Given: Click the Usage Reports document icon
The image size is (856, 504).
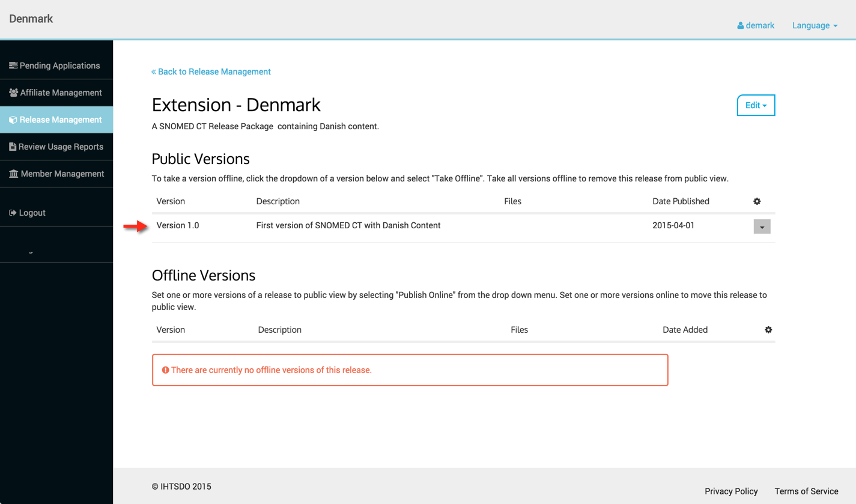Looking at the screenshot, I should [x=12, y=147].
